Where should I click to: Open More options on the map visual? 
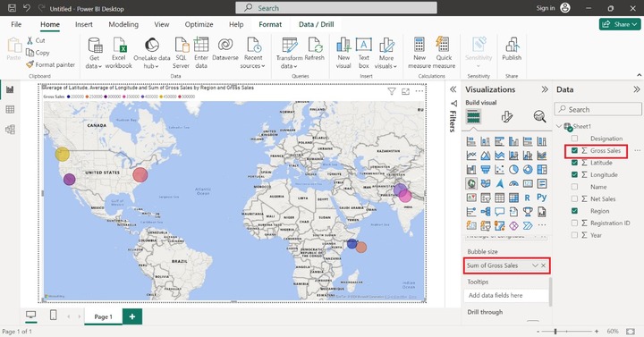coord(419,91)
